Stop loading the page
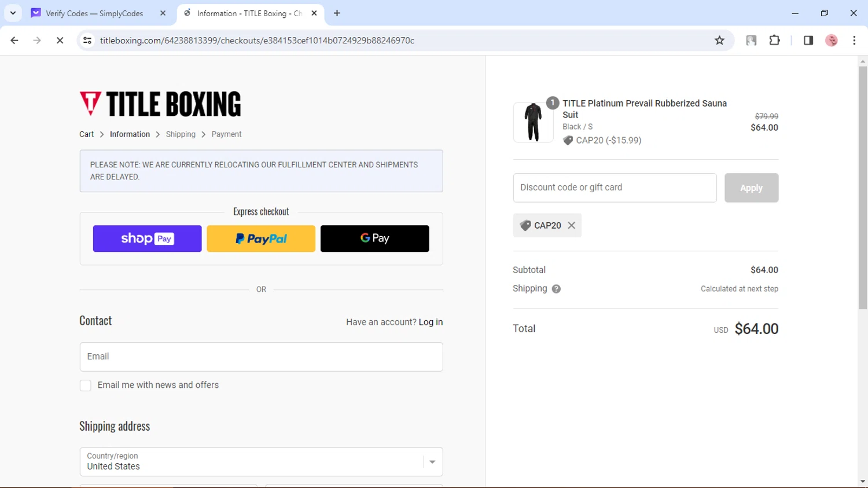This screenshot has width=868, height=488. (x=60, y=41)
